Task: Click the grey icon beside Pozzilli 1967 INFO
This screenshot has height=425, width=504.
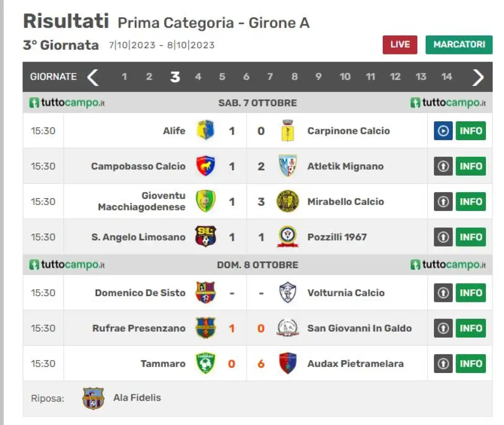Action: [443, 237]
